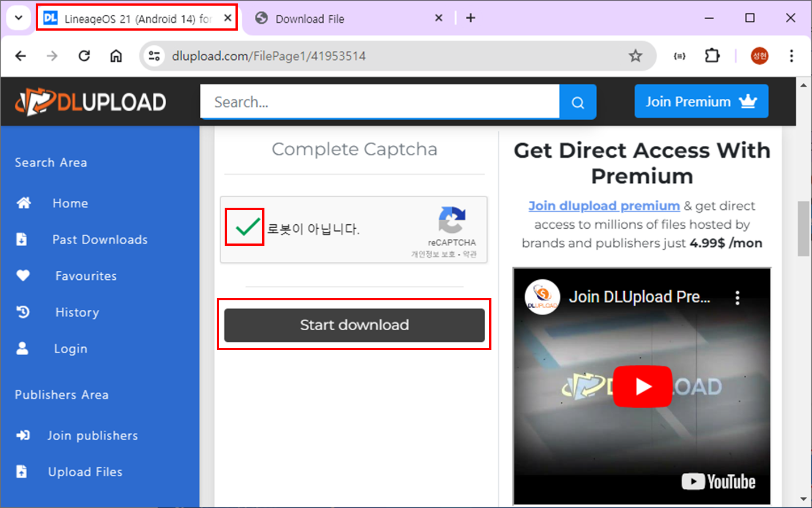812x508 pixels.
Task: Click the Start download button
Action: 354,325
